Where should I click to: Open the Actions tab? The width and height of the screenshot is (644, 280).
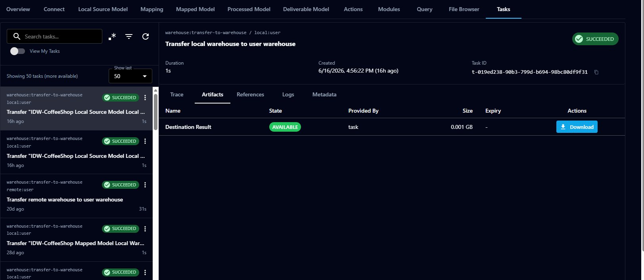tap(353, 9)
